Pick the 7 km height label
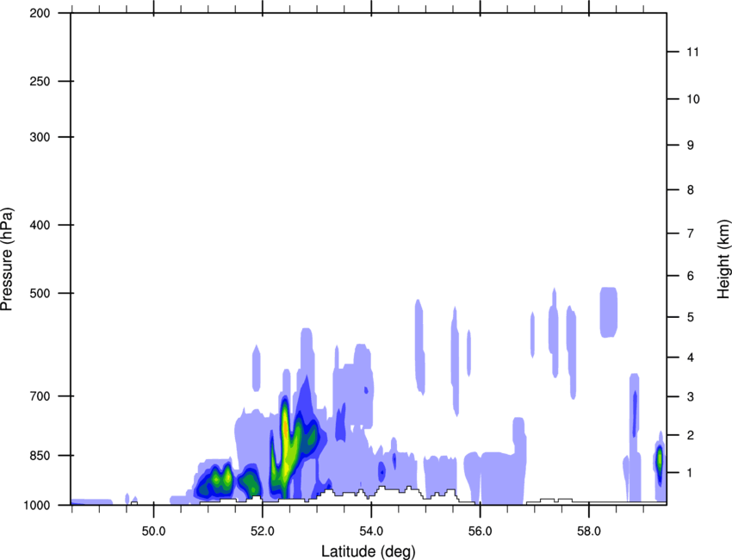The height and width of the screenshot is (560, 732). 691,233
